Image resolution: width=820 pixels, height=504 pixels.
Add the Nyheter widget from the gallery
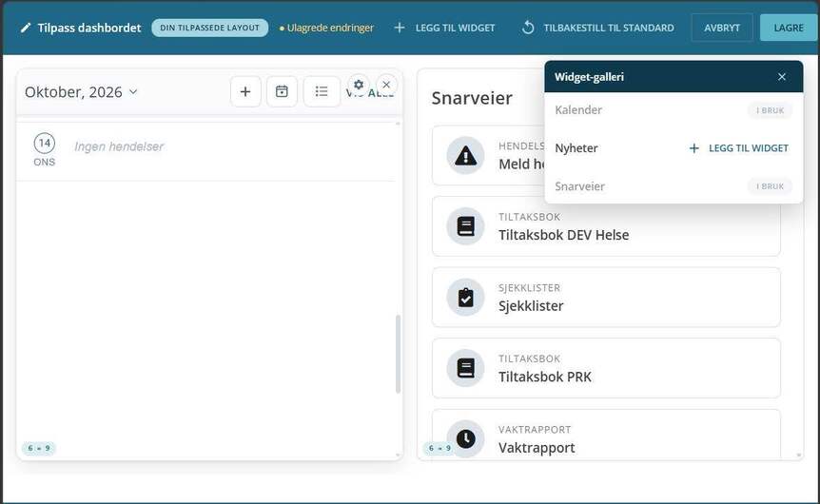738,148
